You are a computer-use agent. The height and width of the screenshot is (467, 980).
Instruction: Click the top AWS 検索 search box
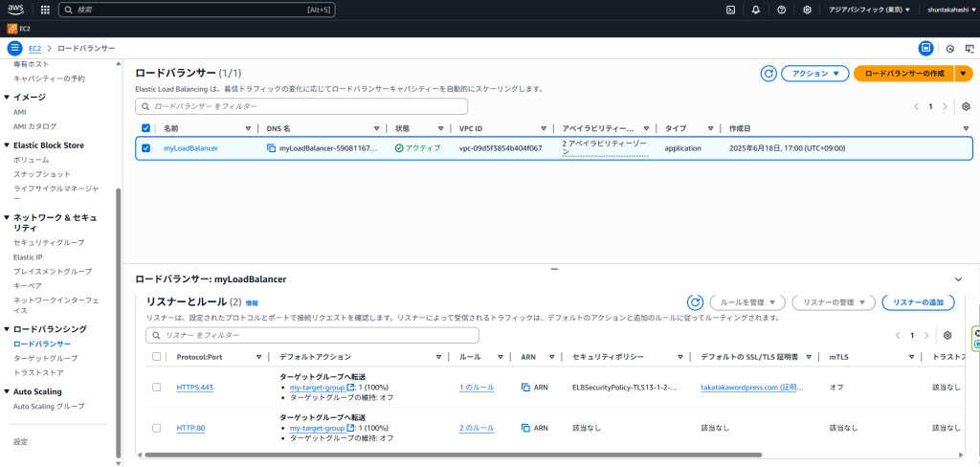pyautogui.click(x=197, y=10)
